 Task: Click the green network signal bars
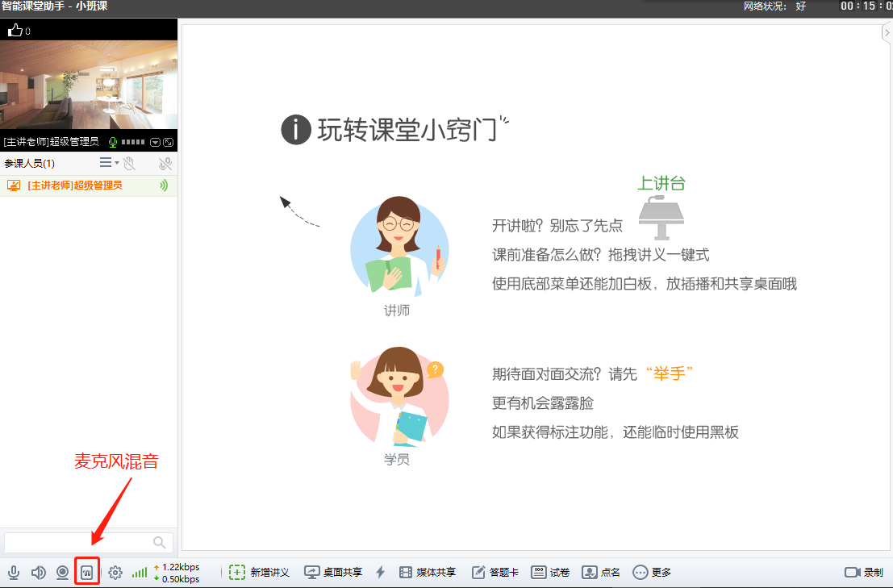click(140, 573)
